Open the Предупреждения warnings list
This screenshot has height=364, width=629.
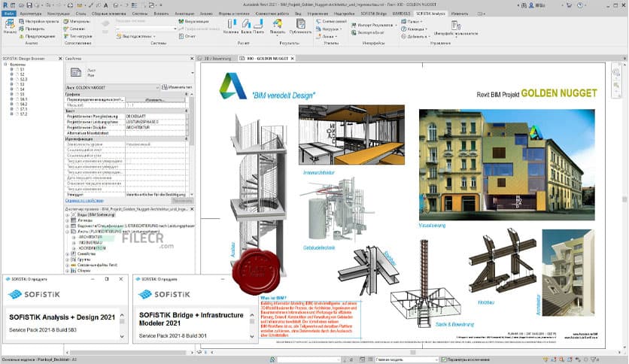pyautogui.click(x=38, y=37)
